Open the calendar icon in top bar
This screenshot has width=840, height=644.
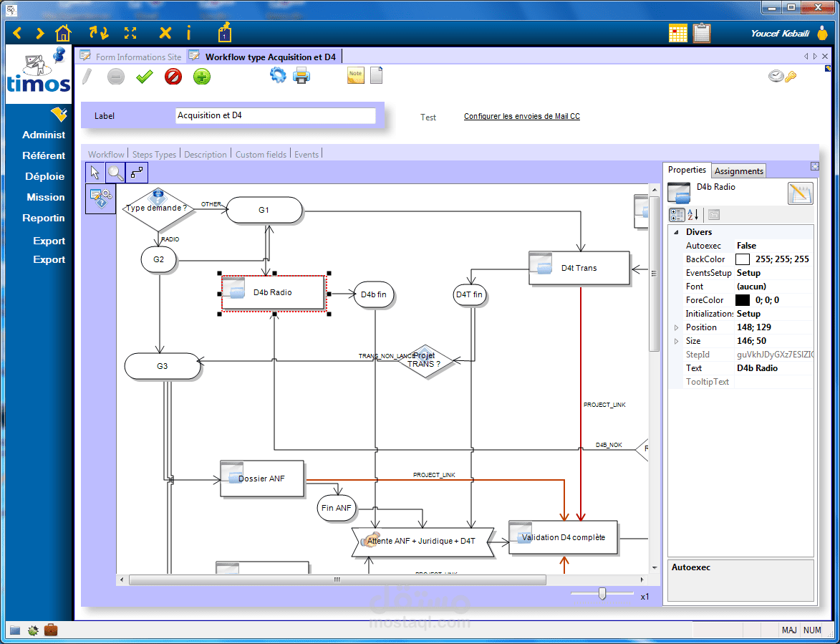pos(677,33)
